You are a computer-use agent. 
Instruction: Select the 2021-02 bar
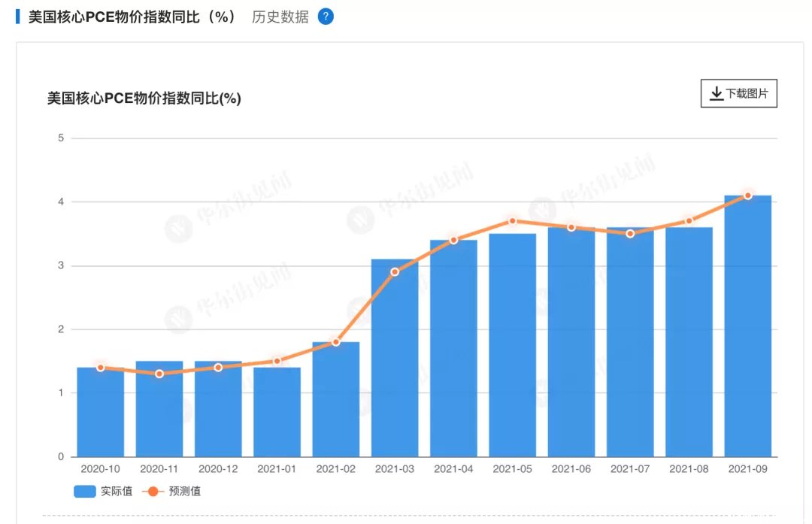[335, 399]
